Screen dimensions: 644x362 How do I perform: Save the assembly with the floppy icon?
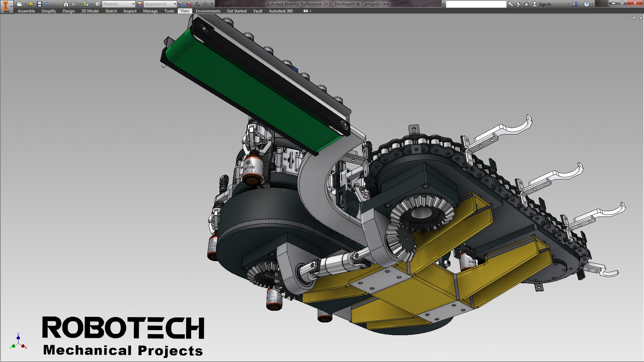(x=39, y=4)
